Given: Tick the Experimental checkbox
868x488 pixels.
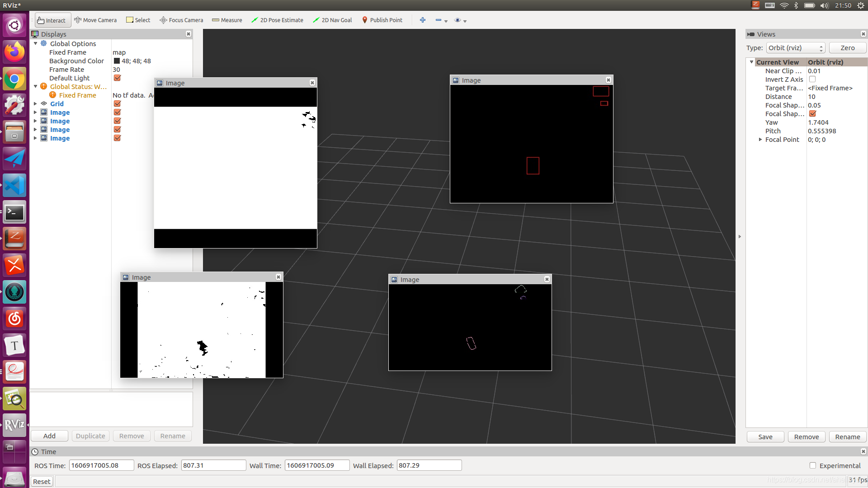Looking at the screenshot, I should (813, 465).
